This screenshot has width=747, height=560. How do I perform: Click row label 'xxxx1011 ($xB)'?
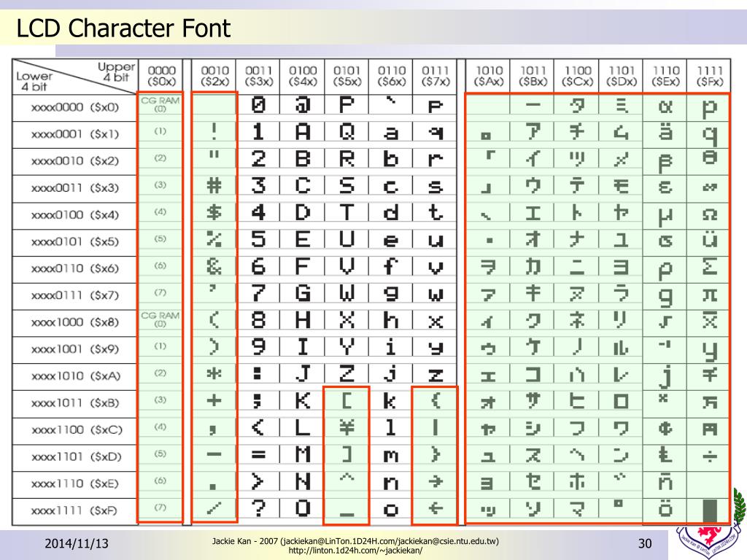coord(75,402)
